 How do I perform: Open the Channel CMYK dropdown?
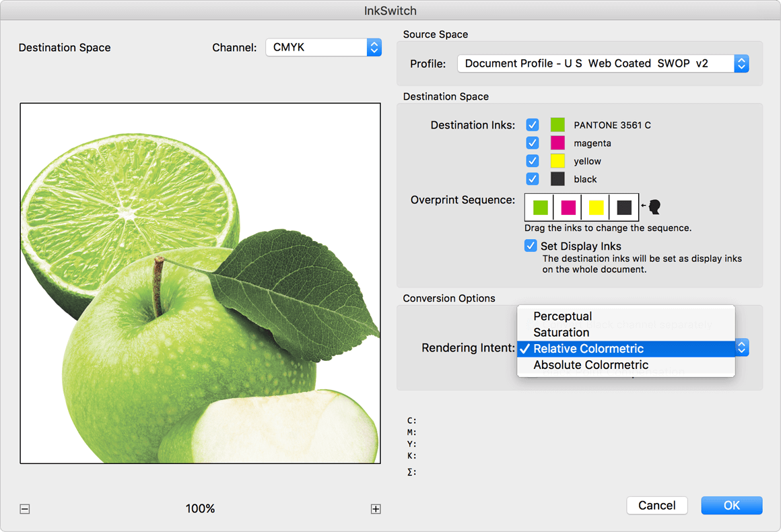(x=323, y=47)
